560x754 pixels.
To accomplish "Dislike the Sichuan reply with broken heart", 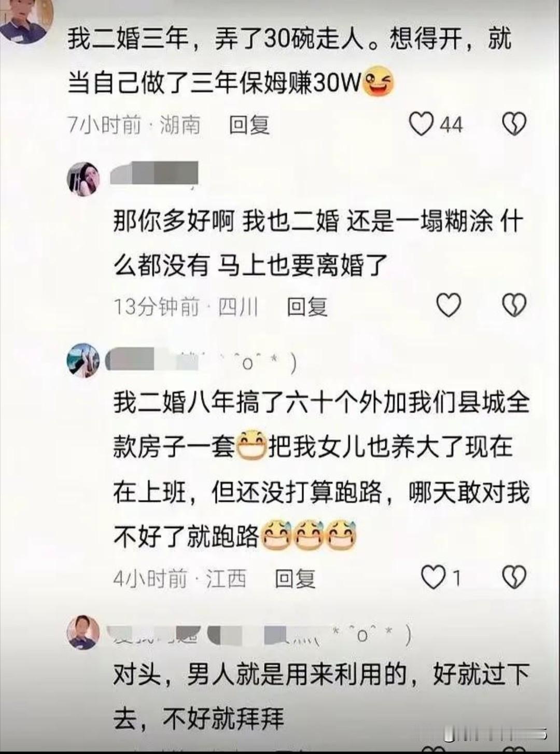I will (x=514, y=305).
